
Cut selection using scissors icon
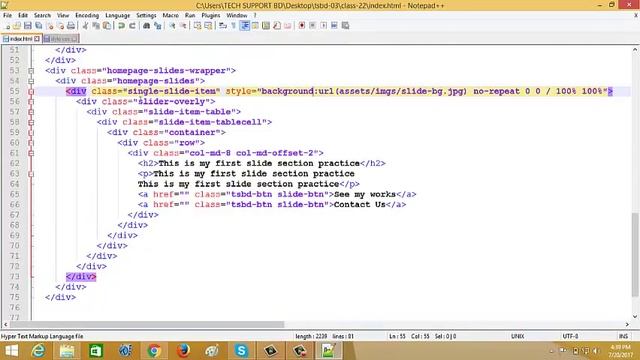[x=85, y=26]
